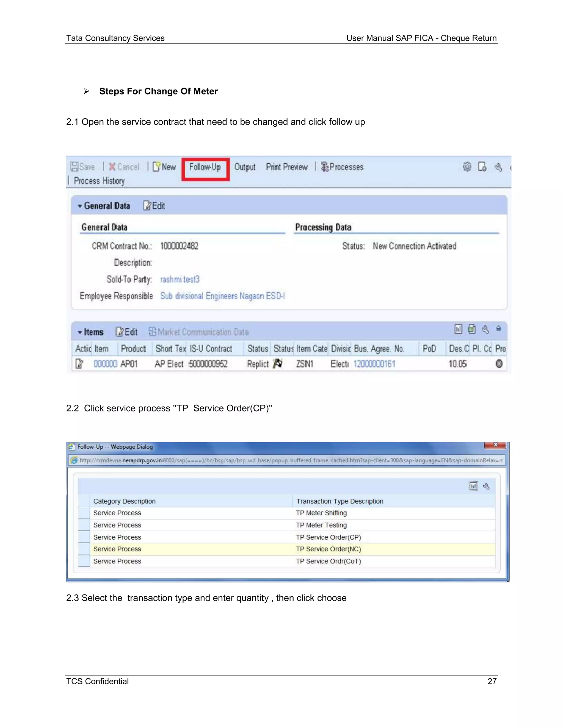Open the Sub divisional Engineers Nagaon link
563x728 pixels.
coord(222,296)
